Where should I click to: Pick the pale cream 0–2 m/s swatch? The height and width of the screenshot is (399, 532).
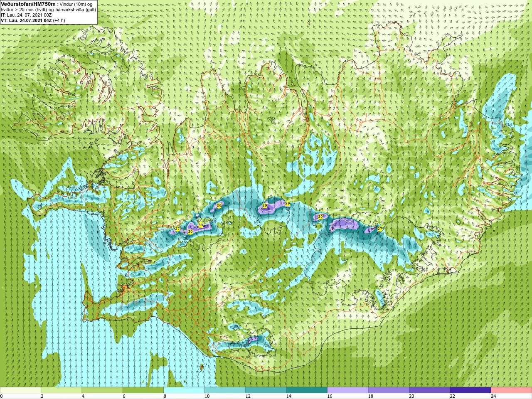tap(20, 390)
